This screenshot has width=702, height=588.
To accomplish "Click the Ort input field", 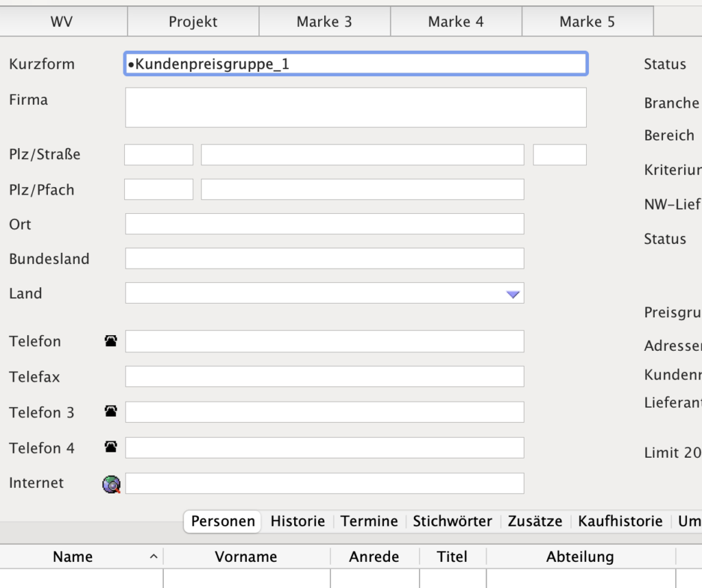I will [324, 224].
